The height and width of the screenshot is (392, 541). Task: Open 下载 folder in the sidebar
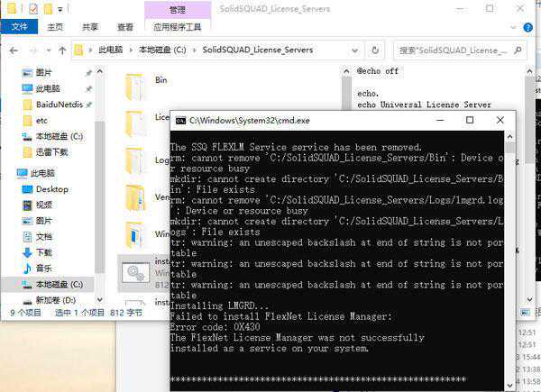(x=43, y=252)
